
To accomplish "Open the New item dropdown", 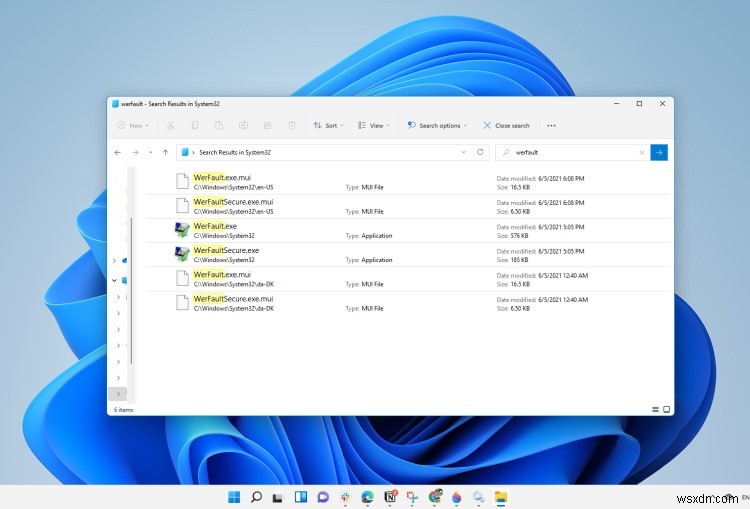I will point(133,125).
